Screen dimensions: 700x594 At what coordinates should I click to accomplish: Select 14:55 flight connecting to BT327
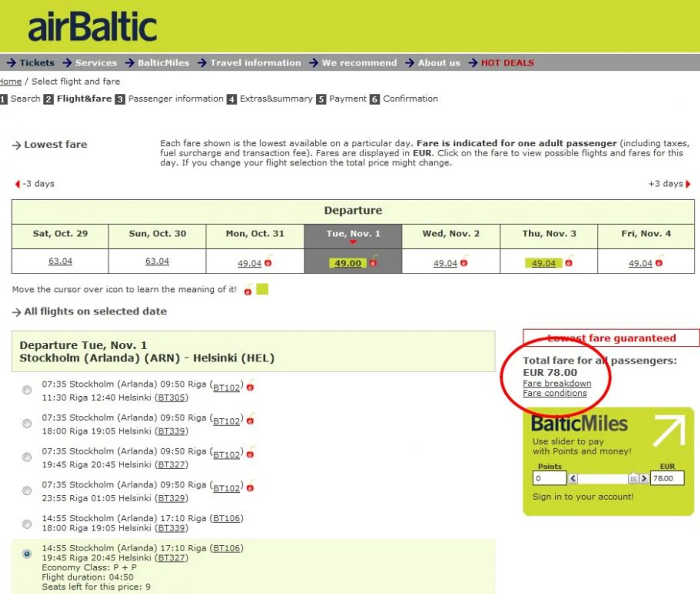pyautogui.click(x=27, y=554)
